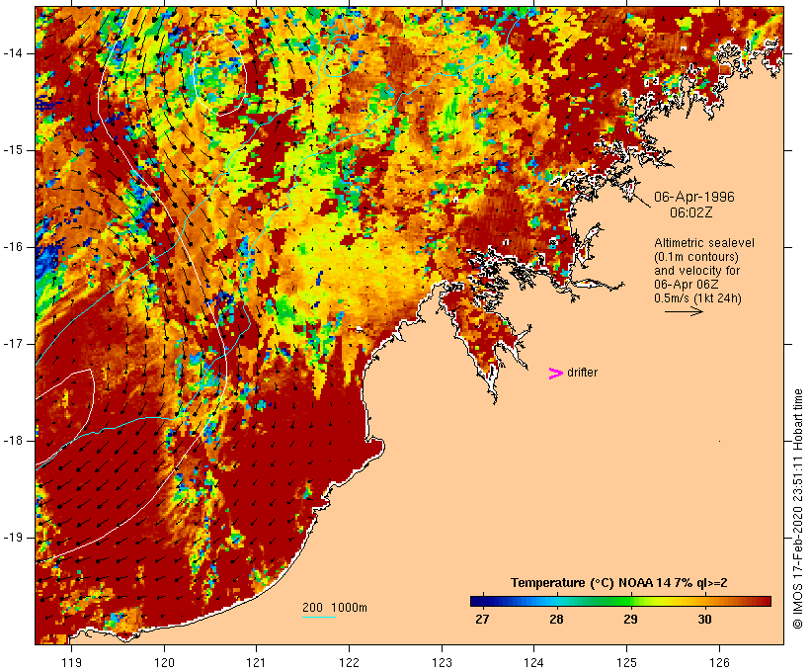Click the longitude axis label 125
810x672 pixels.
pos(626,662)
